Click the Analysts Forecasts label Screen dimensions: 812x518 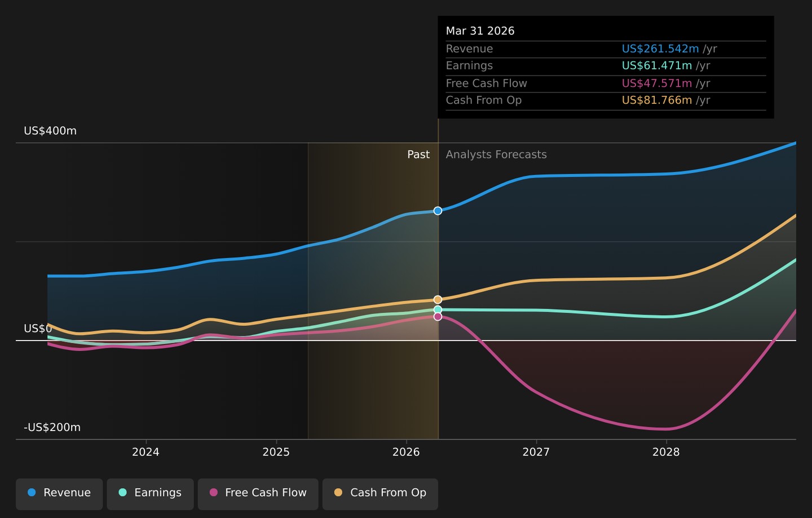point(496,154)
